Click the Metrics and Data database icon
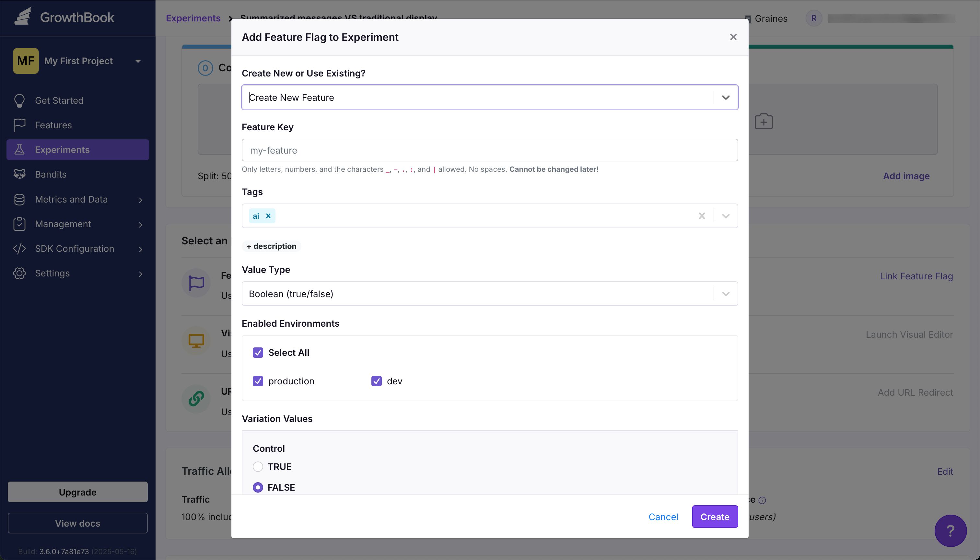Image resolution: width=980 pixels, height=560 pixels. [x=19, y=199]
